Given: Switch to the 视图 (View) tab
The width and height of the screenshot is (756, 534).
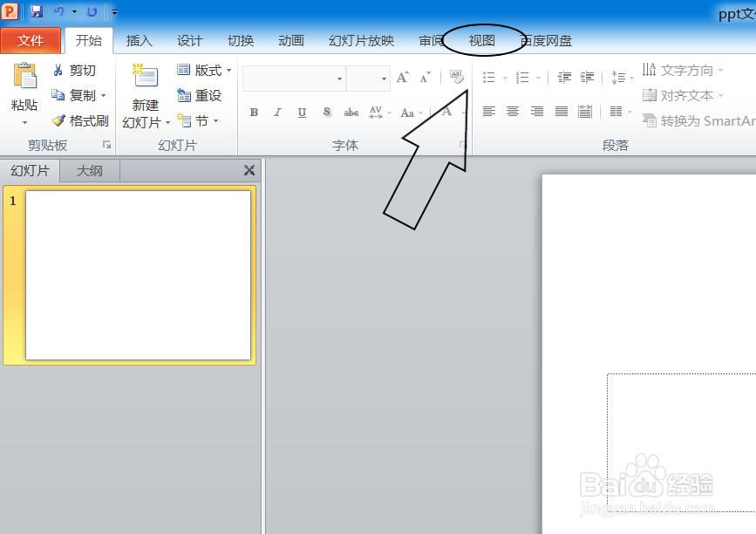Looking at the screenshot, I should pos(482,41).
